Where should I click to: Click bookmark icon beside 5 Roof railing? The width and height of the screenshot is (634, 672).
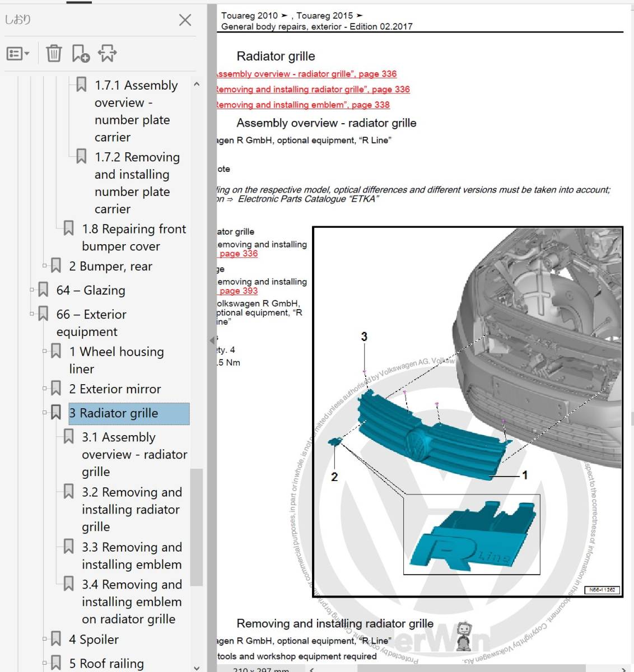(55, 662)
